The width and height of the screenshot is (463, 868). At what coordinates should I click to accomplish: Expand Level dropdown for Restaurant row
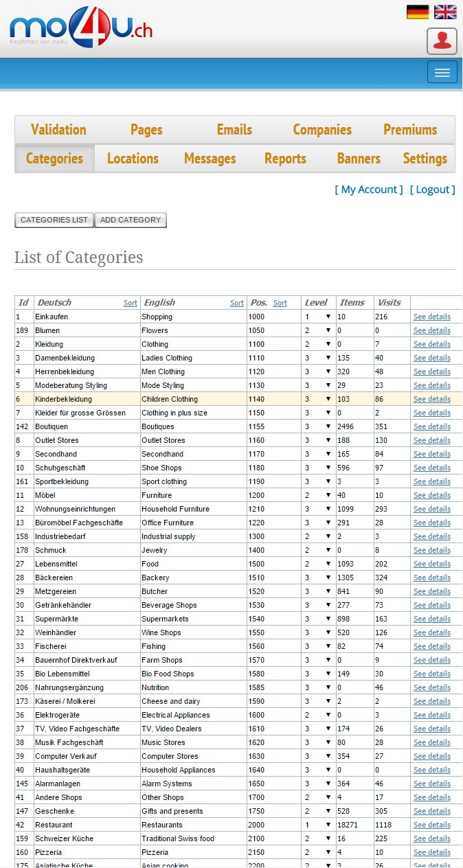318,825
